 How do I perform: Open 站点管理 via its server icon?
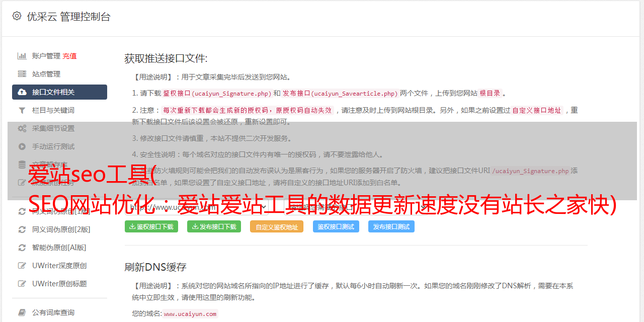22,74
